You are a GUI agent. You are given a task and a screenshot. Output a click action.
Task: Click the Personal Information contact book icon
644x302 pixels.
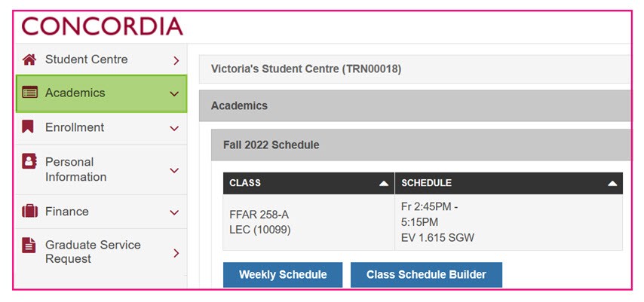[x=29, y=161]
